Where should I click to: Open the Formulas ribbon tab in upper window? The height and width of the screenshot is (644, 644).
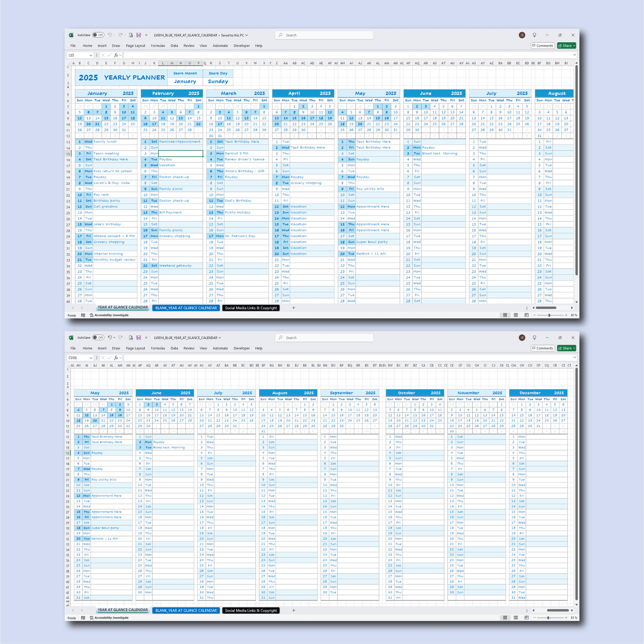158,46
